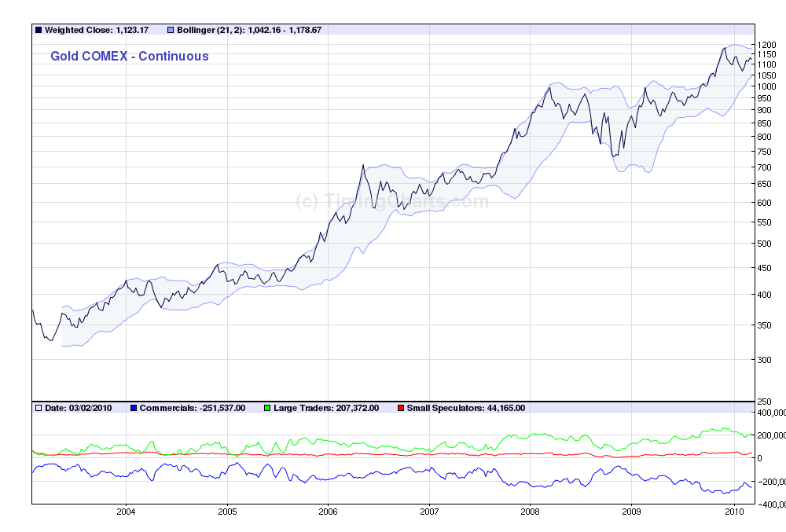Image resolution: width=786 pixels, height=532 pixels.
Task: Select the 'Weighted Close: 1,123.17' label
Action: click(x=97, y=30)
